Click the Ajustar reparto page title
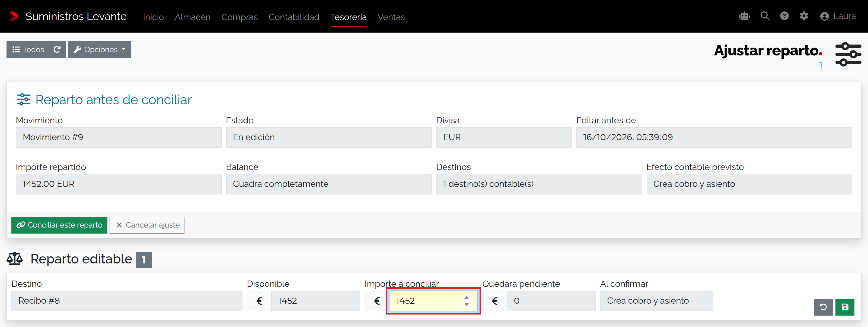 tap(768, 50)
